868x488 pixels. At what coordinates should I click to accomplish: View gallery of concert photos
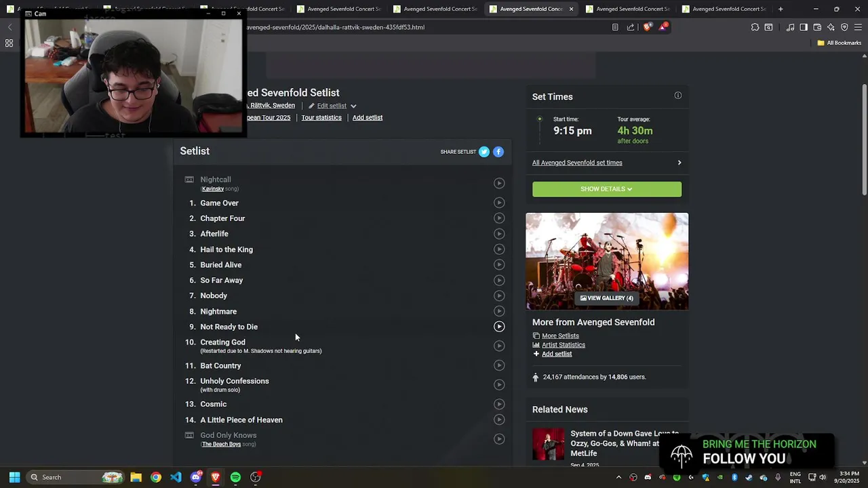pos(607,298)
